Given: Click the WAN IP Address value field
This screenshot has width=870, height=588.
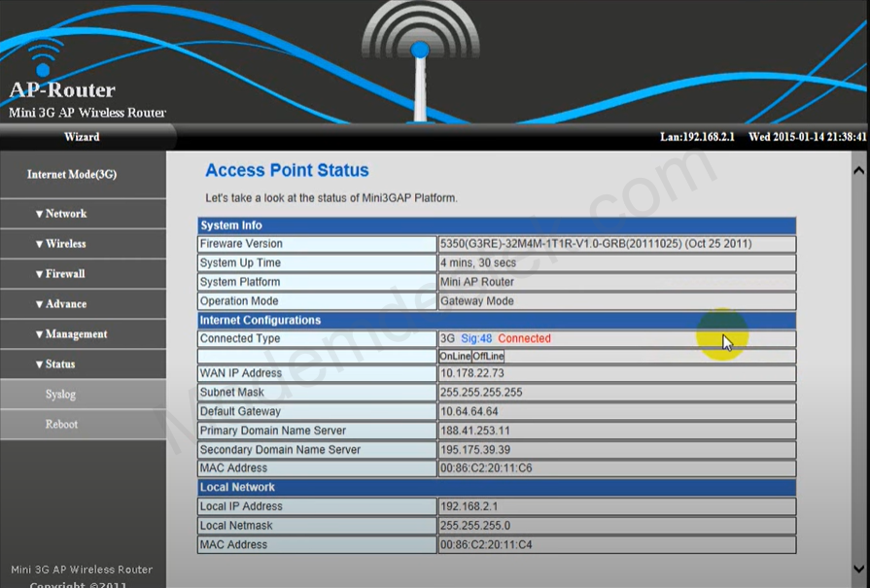Looking at the screenshot, I should point(616,374).
